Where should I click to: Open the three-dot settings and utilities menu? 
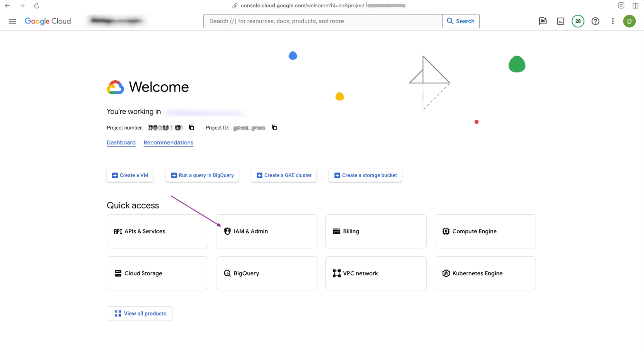(x=612, y=21)
